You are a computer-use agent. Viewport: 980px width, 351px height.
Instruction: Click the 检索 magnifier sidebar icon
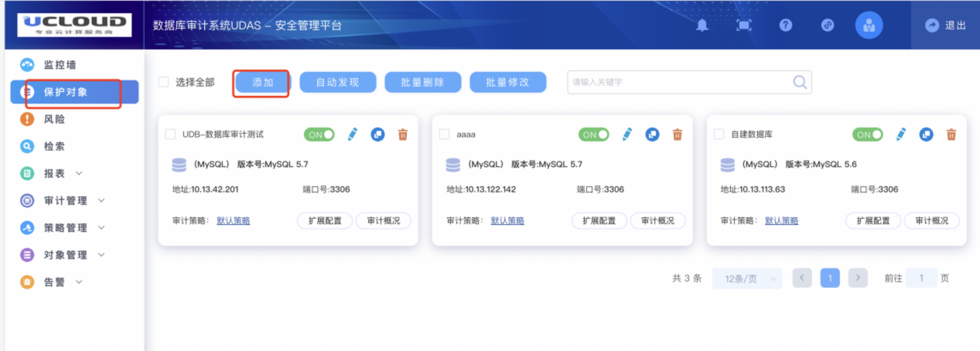pos(27,146)
